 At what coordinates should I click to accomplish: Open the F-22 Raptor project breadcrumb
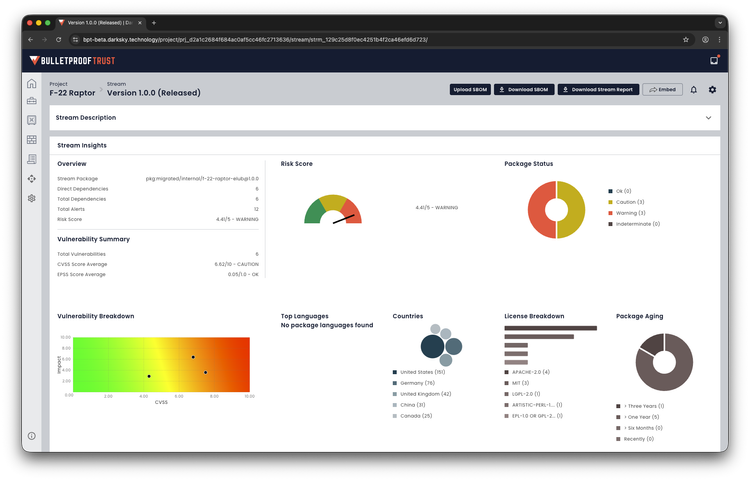(72, 93)
